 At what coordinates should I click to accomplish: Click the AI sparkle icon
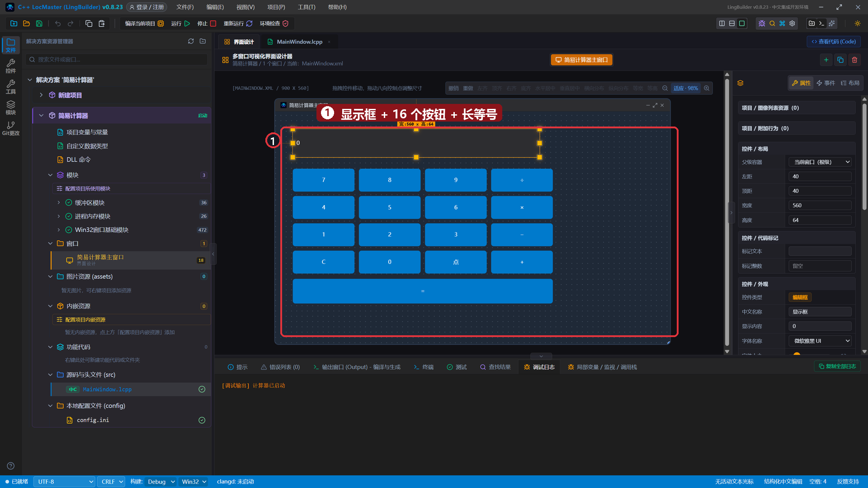point(832,23)
